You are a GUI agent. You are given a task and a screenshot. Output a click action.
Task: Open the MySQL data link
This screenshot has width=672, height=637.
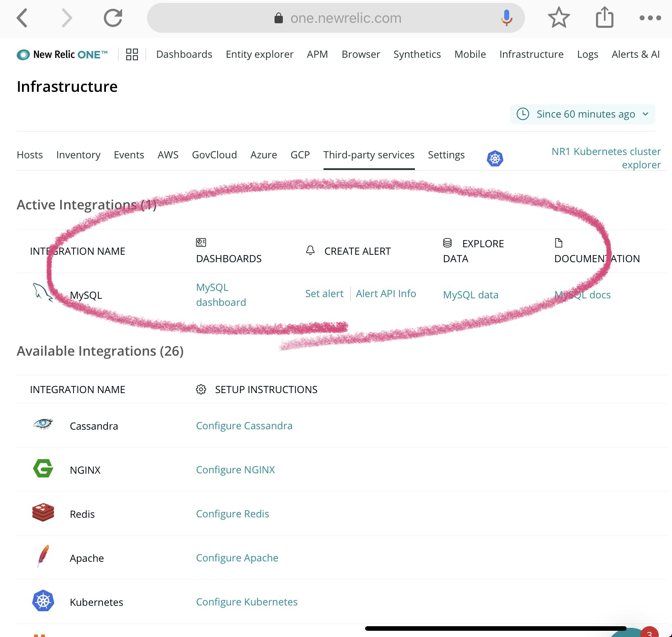471,295
